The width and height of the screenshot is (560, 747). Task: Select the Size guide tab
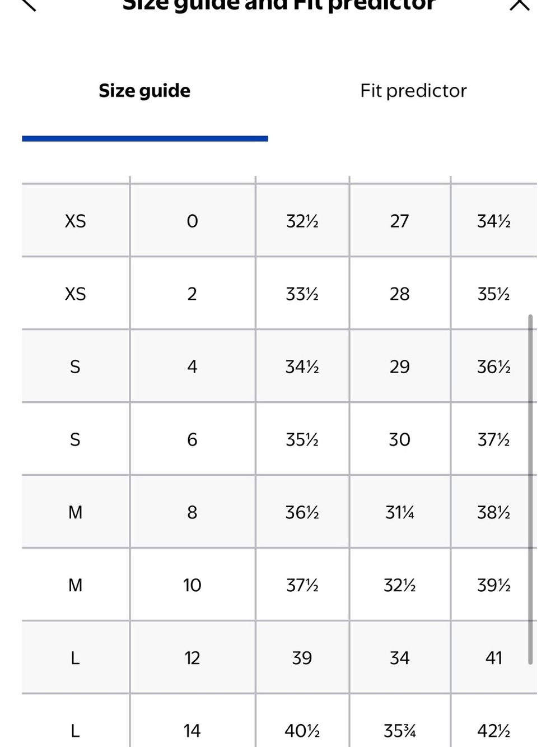coord(144,91)
